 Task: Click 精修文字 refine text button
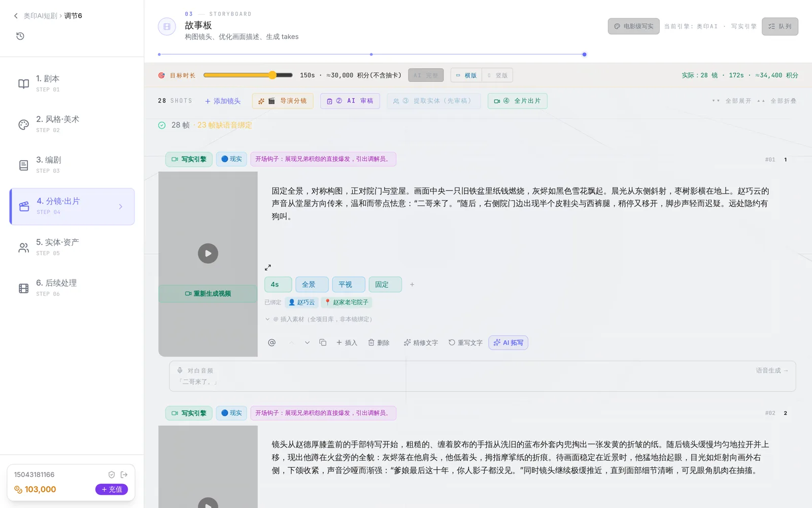421,343
